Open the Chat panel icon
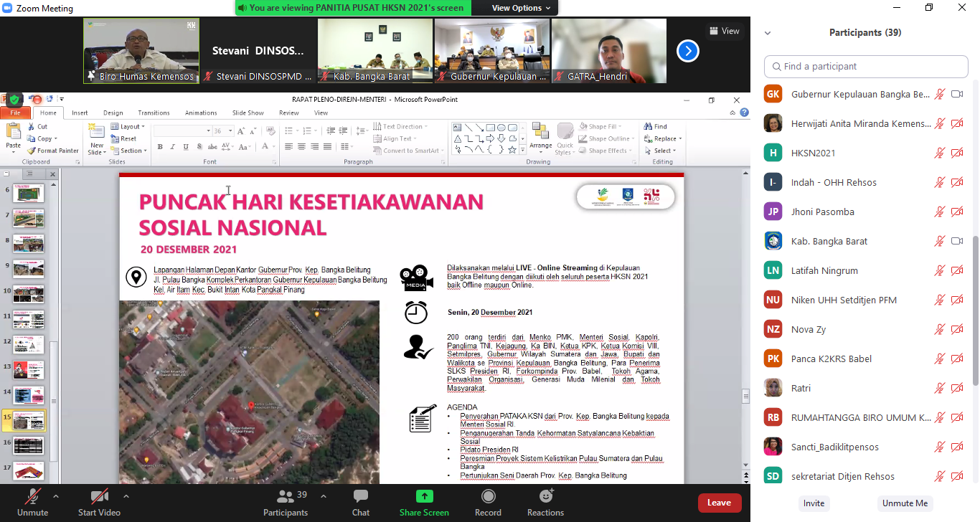 click(361, 497)
